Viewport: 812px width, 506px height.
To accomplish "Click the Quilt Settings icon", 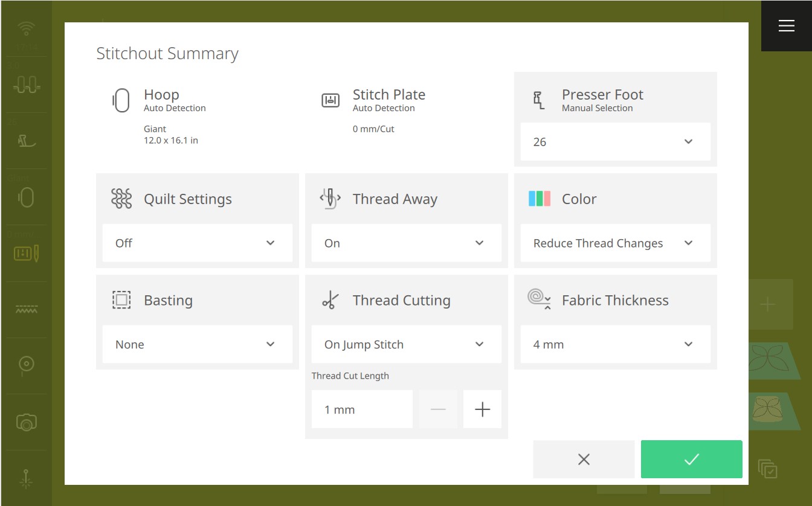I will coord(121,199).
